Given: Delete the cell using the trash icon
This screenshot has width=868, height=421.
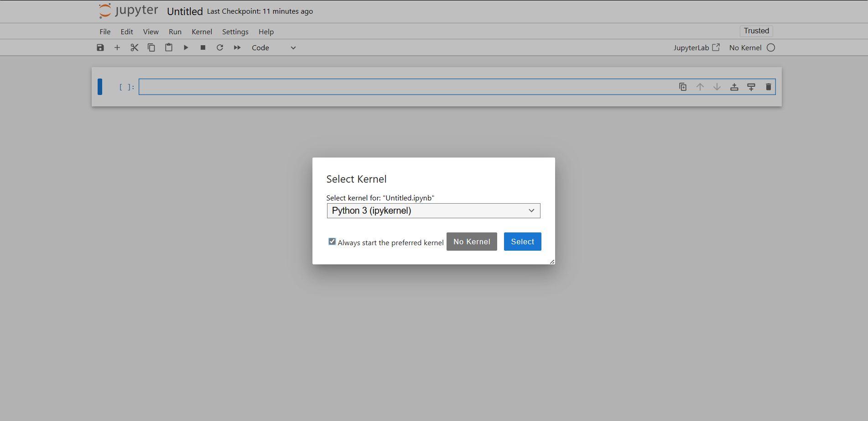Looking at the screenshot, I should [768, 87].
